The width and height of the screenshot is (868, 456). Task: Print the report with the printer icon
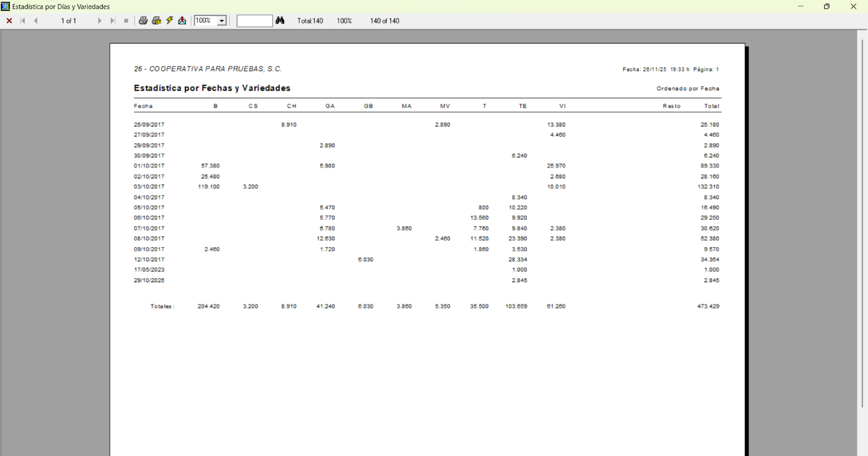143,21
